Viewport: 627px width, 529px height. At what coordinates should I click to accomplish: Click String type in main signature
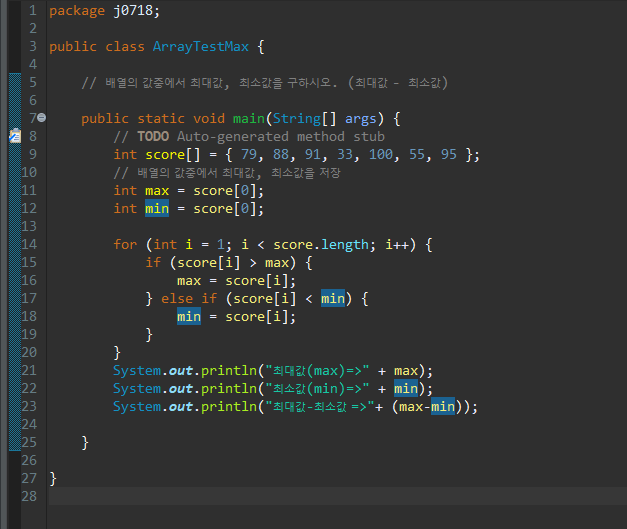297,119
